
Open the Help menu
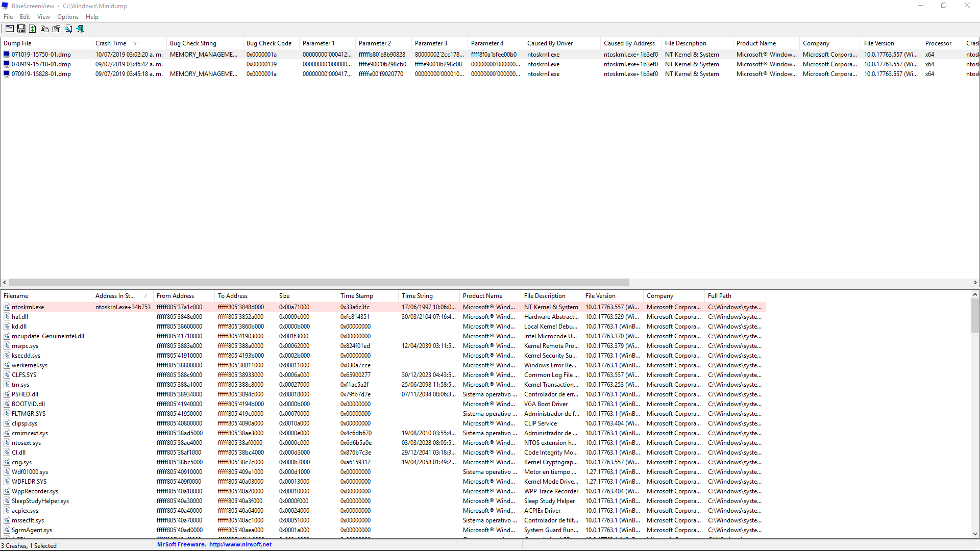pyautogui.click(x=92, y=17)
